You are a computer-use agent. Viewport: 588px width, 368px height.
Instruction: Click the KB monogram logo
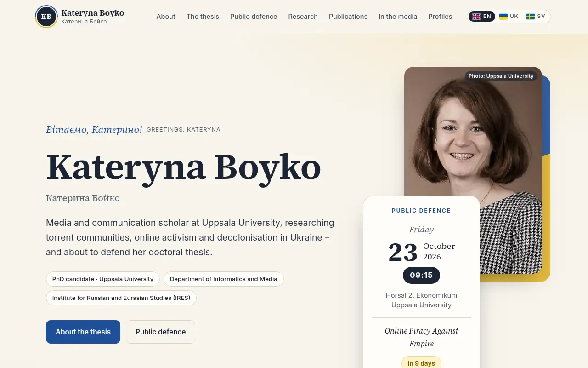(x=46, y=17)
